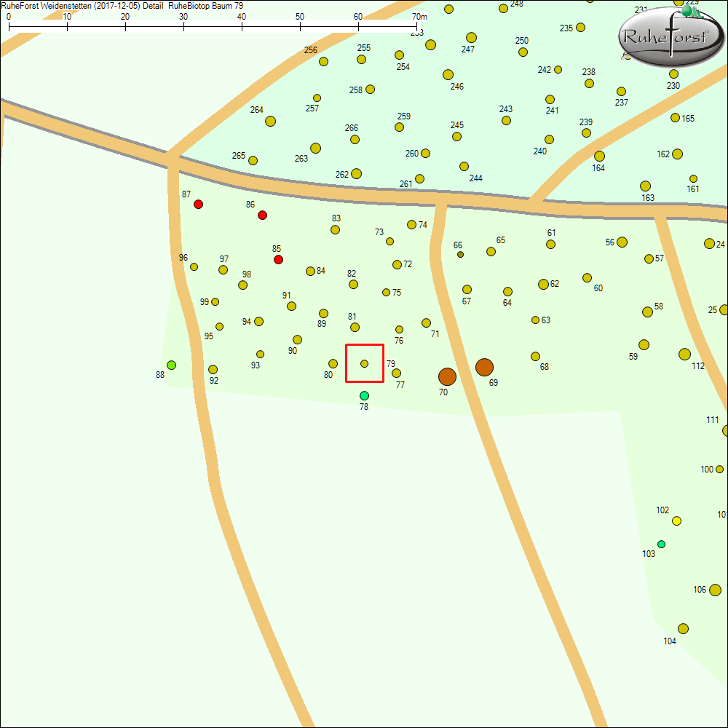Click the tree 106 marker
This screenshot has height=728, width=728.
coord(715,590)
